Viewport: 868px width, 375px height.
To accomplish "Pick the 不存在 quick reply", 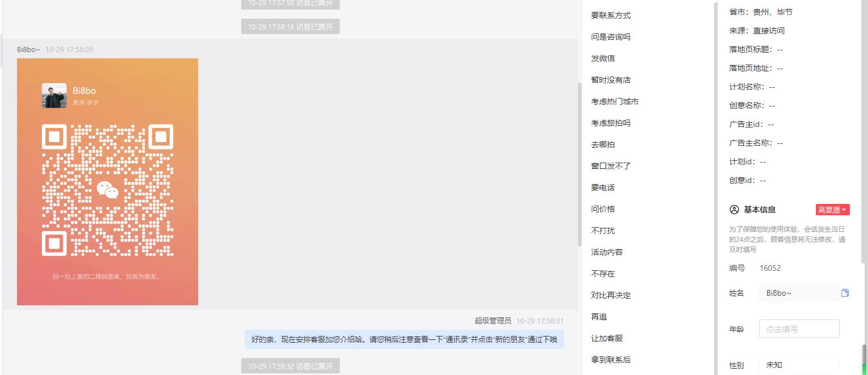I will tap(603, 274).
